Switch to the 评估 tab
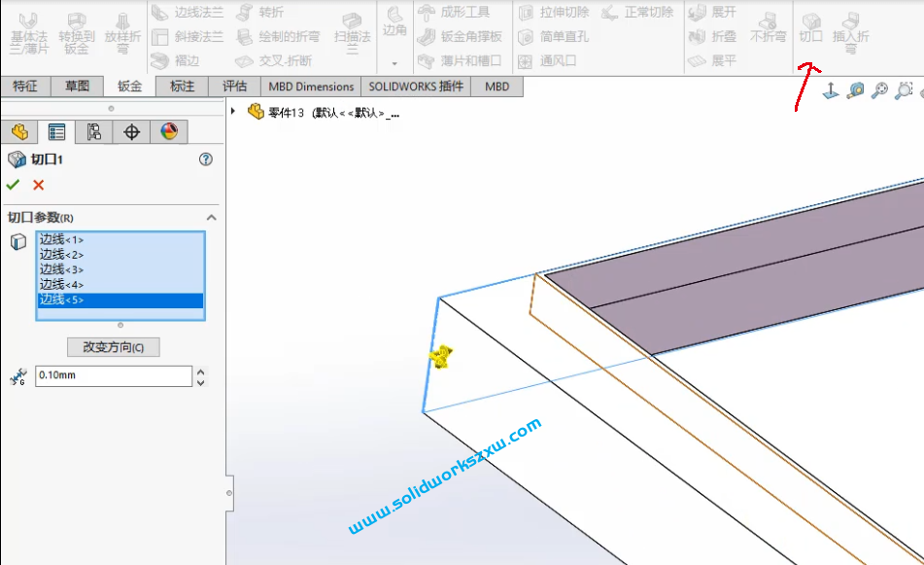 tap(233, 86)
